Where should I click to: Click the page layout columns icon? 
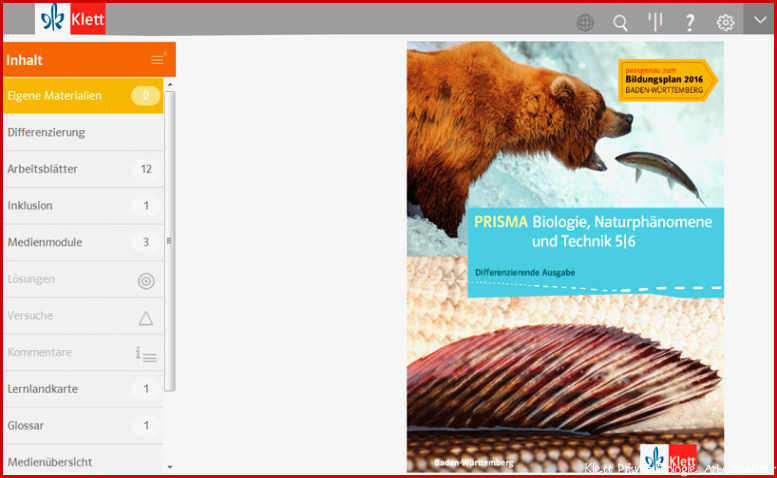[655, 22]
